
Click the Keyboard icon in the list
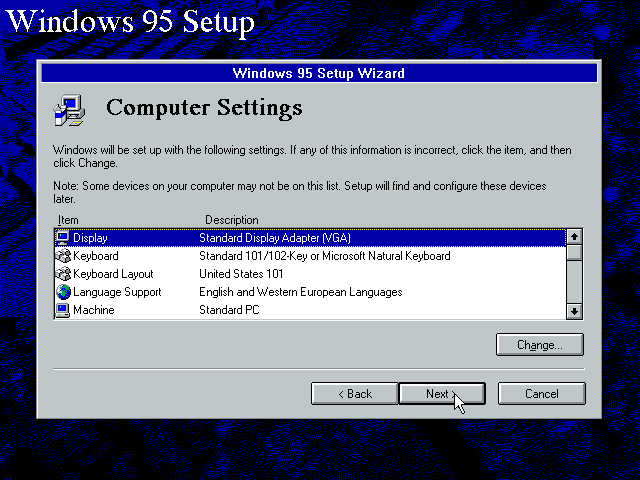tap(63, 256)
